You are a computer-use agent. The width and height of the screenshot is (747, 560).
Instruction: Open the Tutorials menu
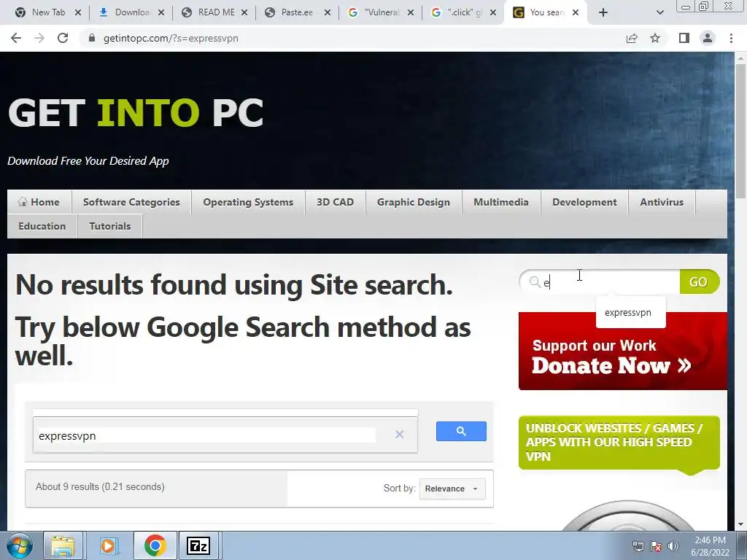click(110, 226)
